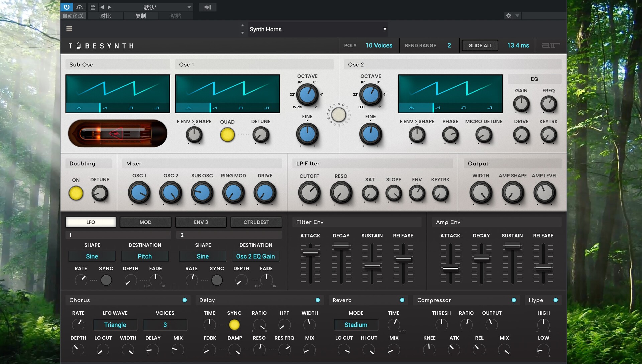The height and width of the screenshot is (364, 642).
Task: Click the preset file icon in host bar
Action: click(x=93, y=7)
